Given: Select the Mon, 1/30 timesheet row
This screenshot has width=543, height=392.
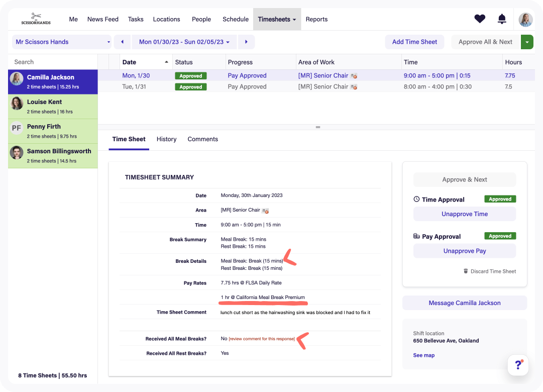Looking at the screenshot, I should pyautogui.click(x=316, y=75).
